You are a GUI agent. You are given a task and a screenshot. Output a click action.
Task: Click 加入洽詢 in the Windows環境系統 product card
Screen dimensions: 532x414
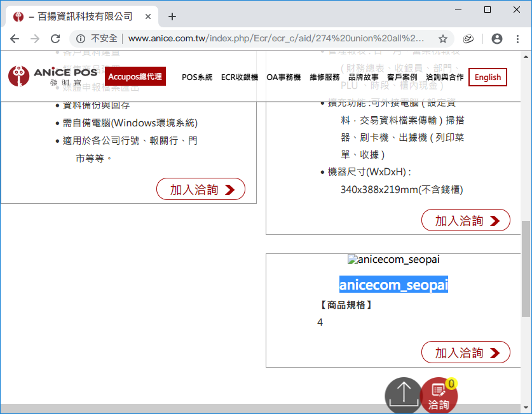[x=201, y=189]
